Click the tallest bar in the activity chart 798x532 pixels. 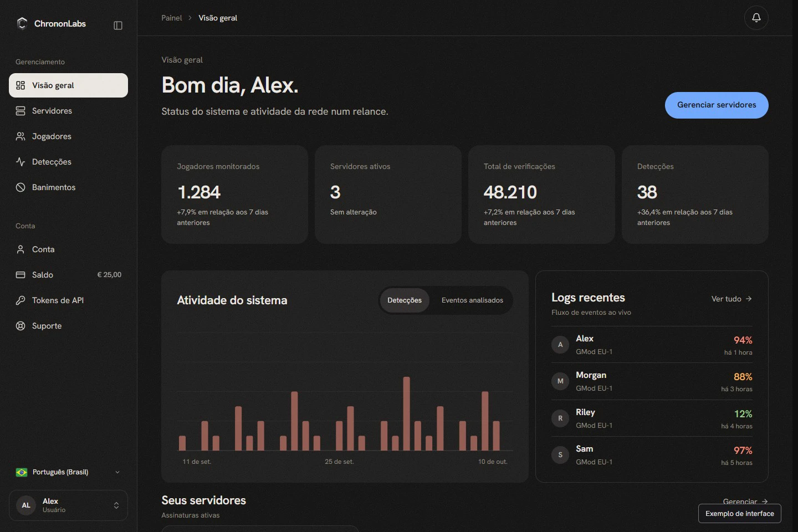point(406,413)
